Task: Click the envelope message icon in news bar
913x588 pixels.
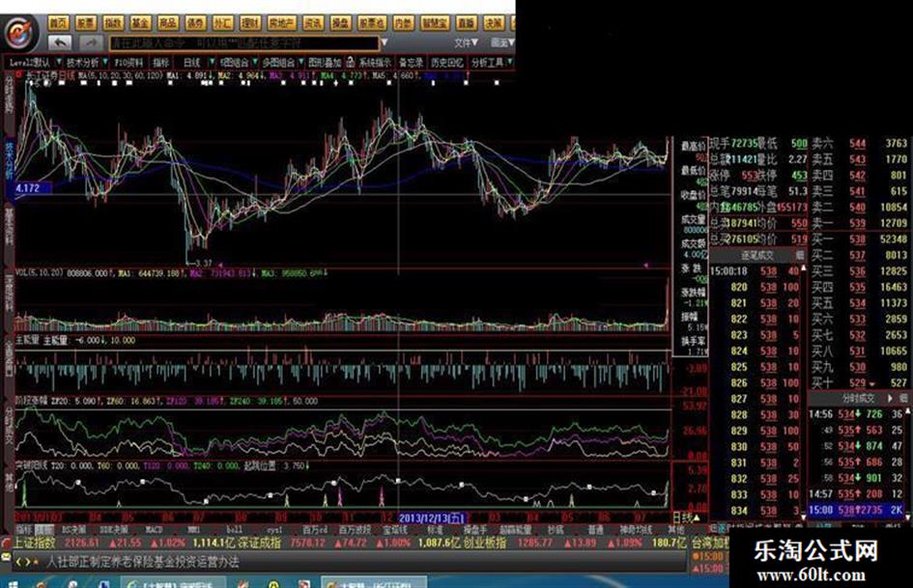Action: pyautogui.click(x=7, y=558)
